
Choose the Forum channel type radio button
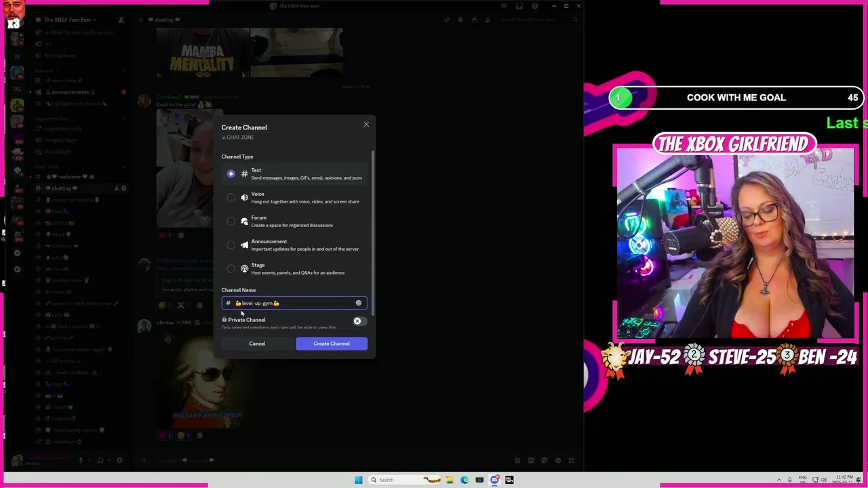(231, 222)
